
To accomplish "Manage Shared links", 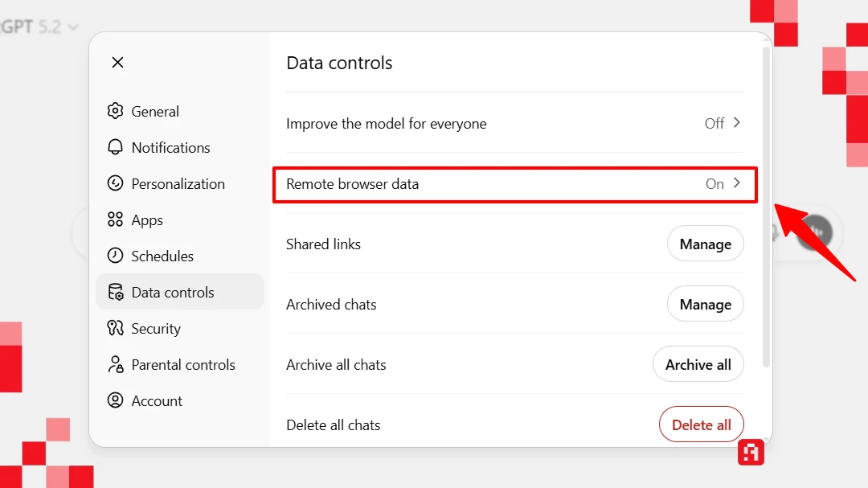I will coord(705,244).
